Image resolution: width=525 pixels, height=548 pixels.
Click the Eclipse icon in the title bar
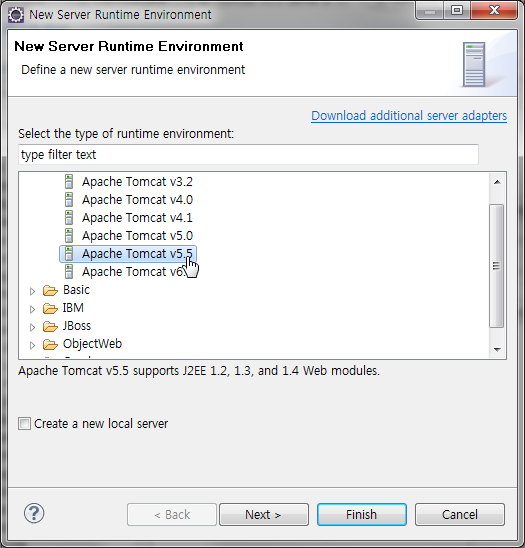(x=16, y=15)
